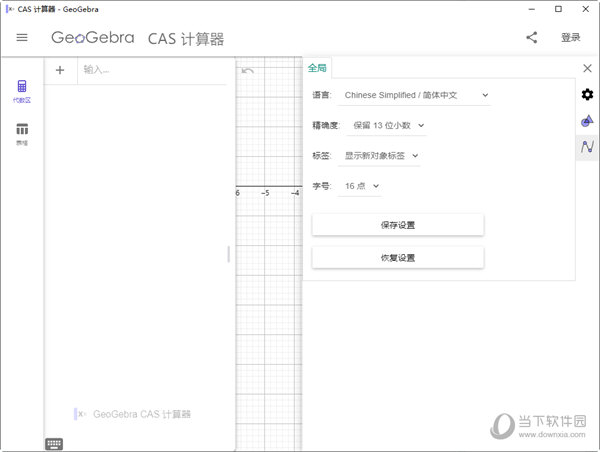This screenshot has height=452, width=600.
Task: Close the settings panel with X
Action: pos(587,69)
